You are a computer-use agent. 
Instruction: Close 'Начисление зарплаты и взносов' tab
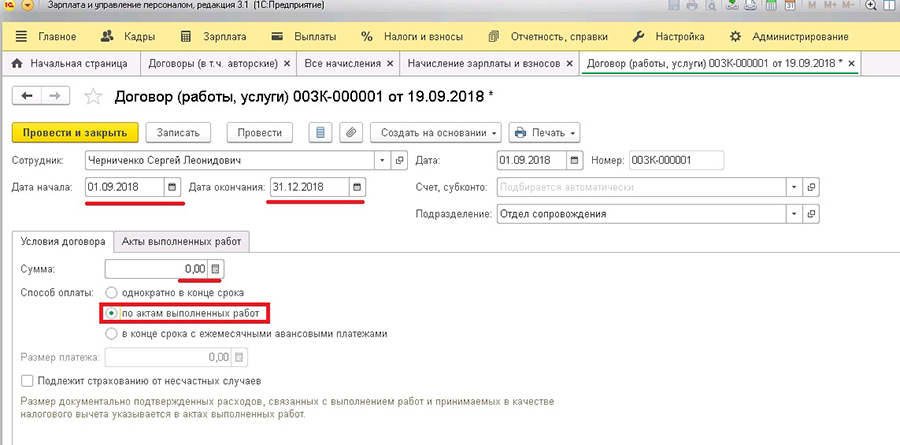pyautogui.click(x=569, y=64)
